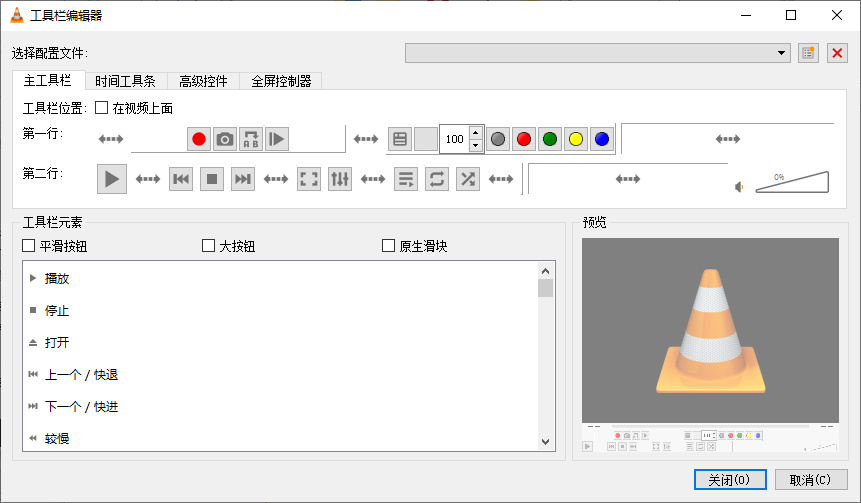
Task: Select spacer arrow after Shuffle icon
Action: point(501,179)
